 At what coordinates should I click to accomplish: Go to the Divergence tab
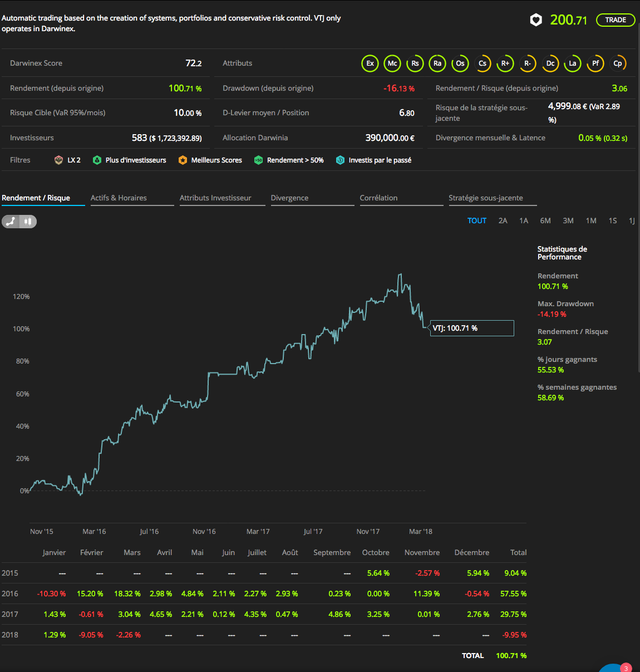pos(313,198)
